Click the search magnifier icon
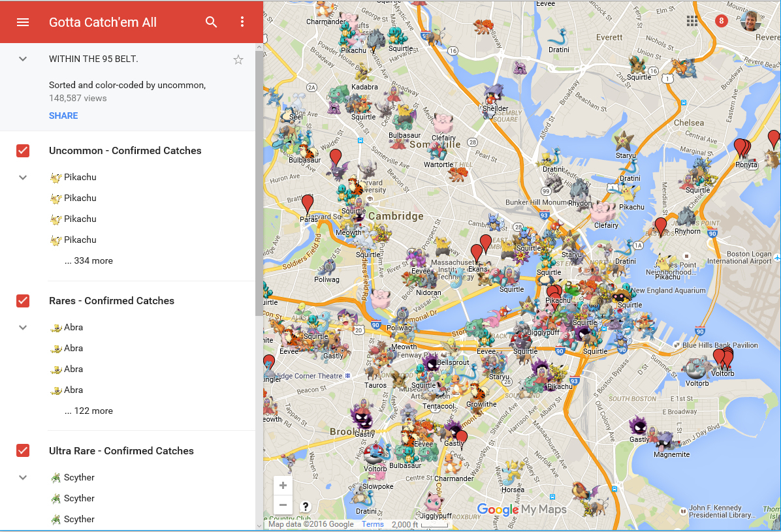 tap(211, 22)
